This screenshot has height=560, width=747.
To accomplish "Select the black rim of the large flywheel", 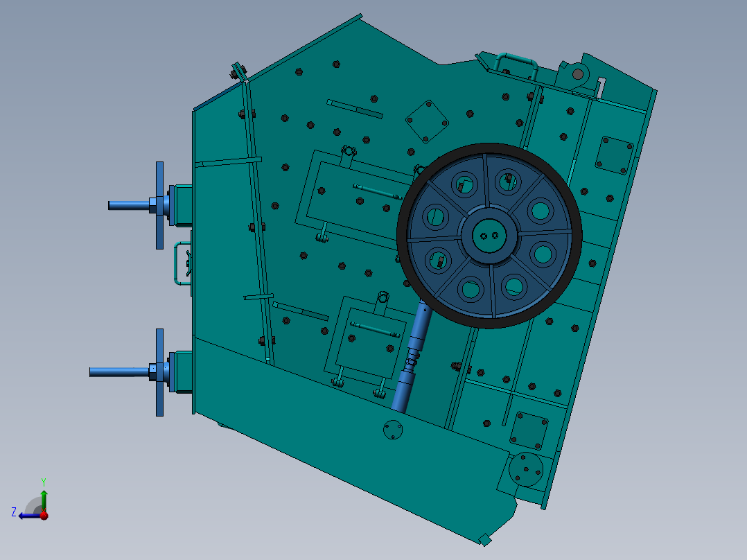I will pyautogui.click(x=489, y=149).
